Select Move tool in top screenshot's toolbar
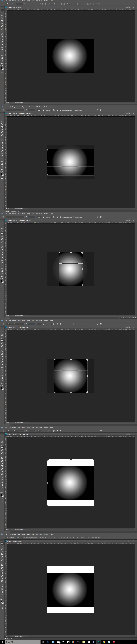Image resolution: width=137 pixels, height=644 pixels. click(x=2, y=10)
